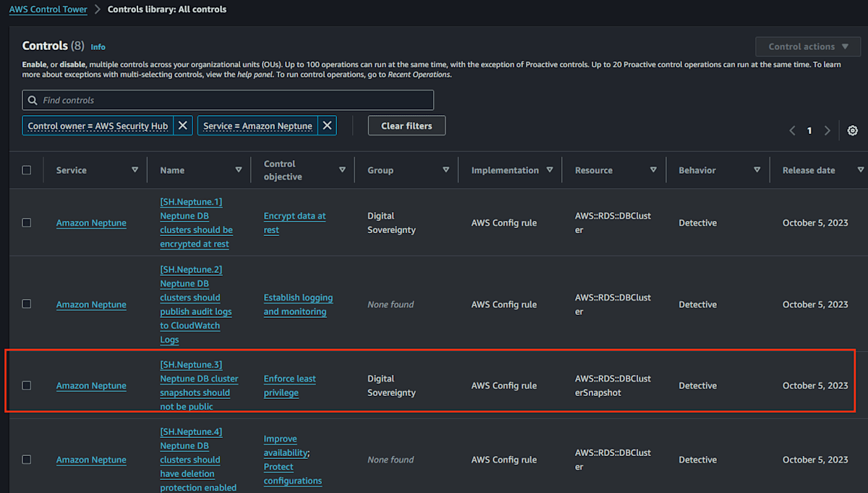Click page number 1 in pagination
The image size is (868, 493).
coord(809,130)
